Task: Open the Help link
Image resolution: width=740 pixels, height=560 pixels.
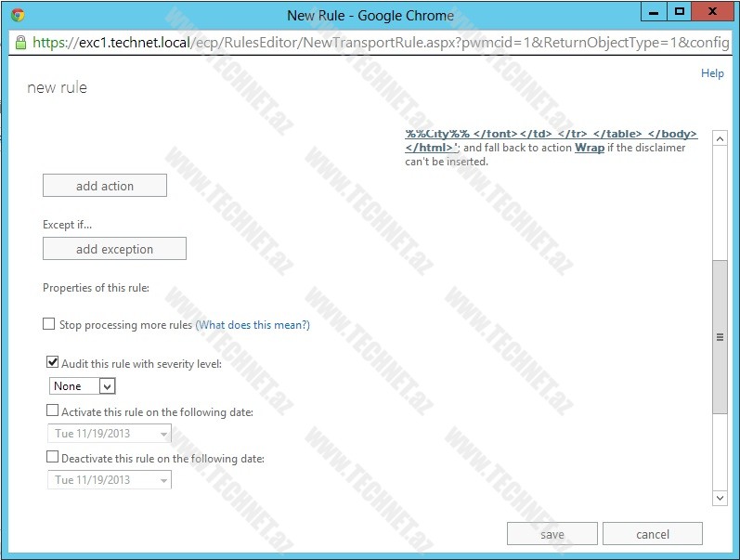Action: [x=711, y=73]
